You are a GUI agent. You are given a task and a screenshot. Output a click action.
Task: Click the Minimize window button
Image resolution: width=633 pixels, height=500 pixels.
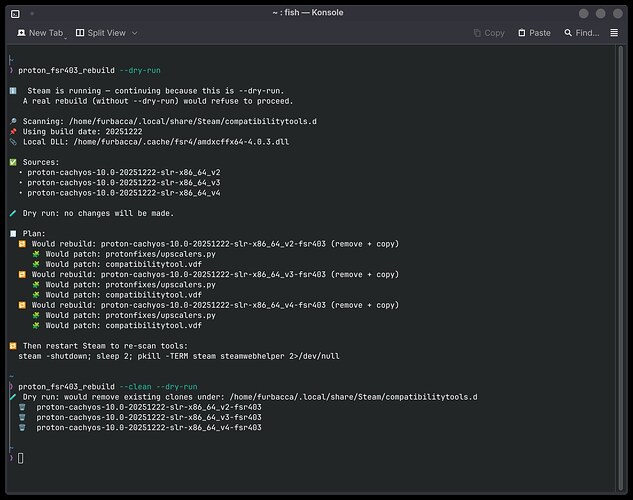tap(583, 14)
